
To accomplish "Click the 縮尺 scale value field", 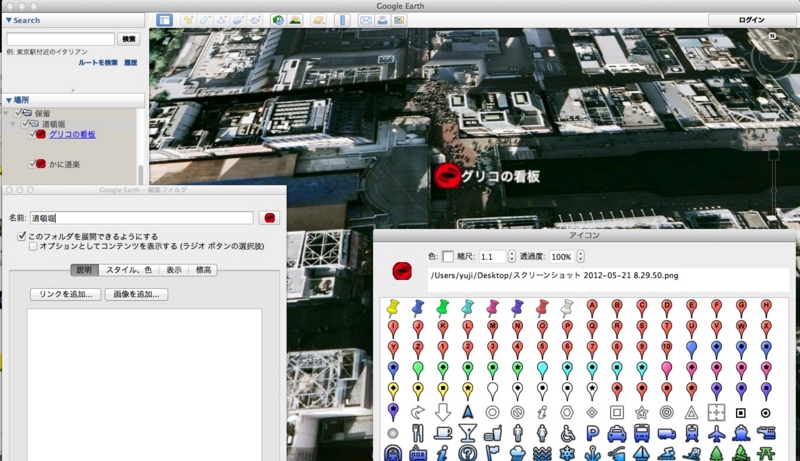I will 492,257.
